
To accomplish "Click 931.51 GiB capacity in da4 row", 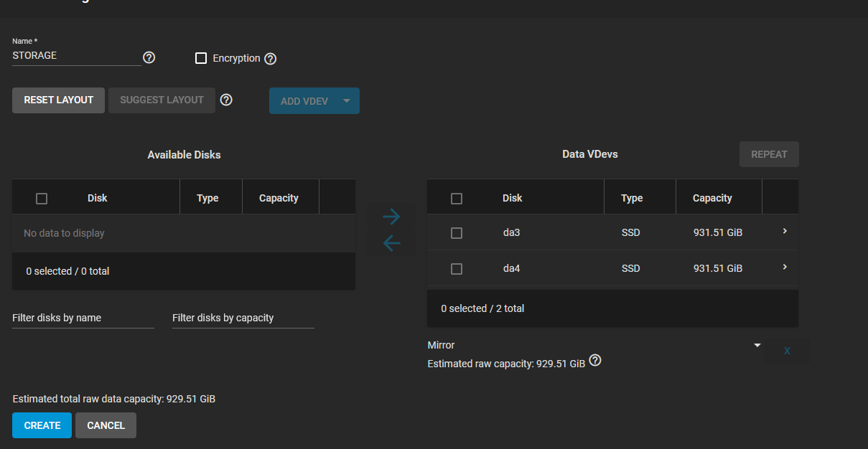I will point(718,268).
